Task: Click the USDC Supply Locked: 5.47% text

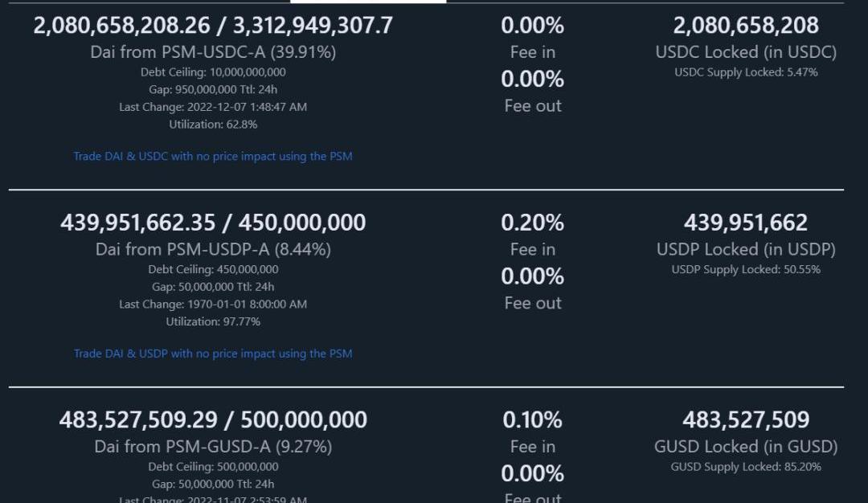Action: click(746, 72)
